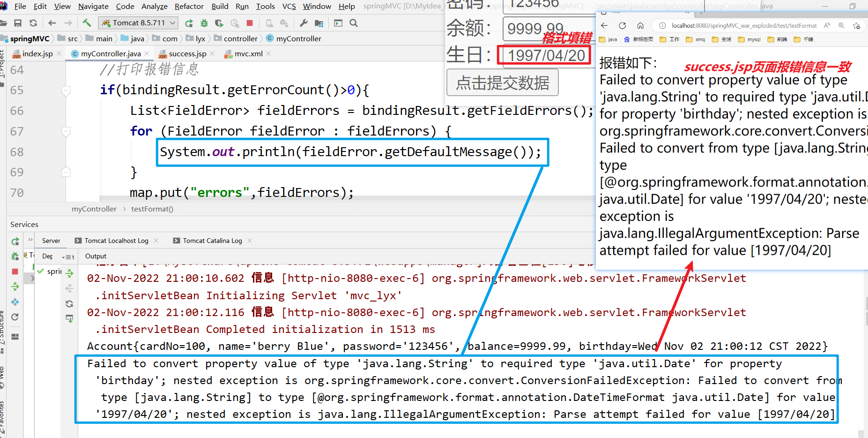
Task: Click the favorites star icon in the browser address bar
Action: click(x=857, y=25)
